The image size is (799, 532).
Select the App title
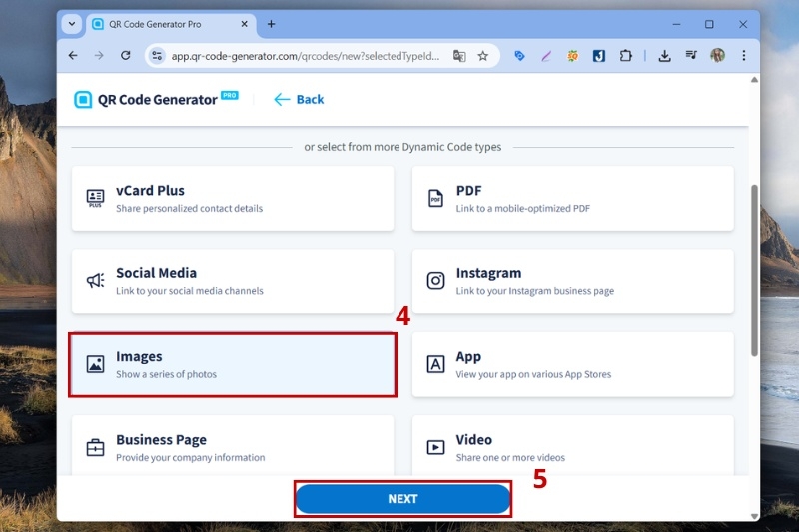pos(468,357)
